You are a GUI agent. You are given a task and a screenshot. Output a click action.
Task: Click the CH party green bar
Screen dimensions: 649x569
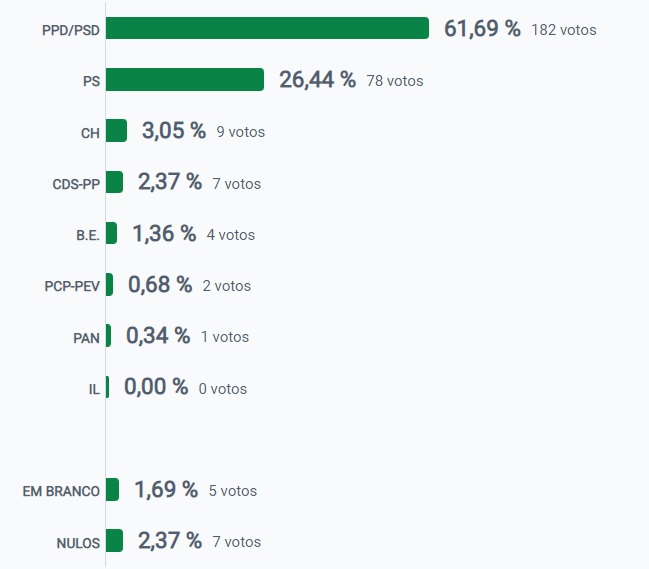pos(116,131)
